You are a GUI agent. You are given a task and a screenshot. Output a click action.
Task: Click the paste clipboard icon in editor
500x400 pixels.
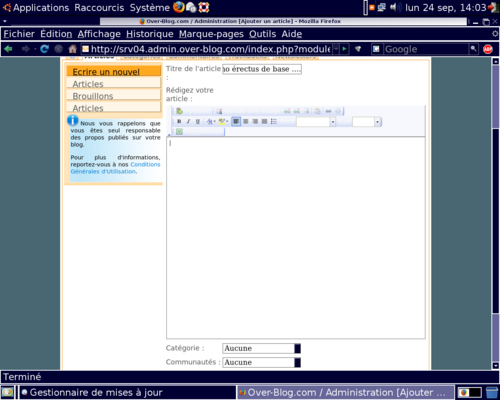pos(317,111)
